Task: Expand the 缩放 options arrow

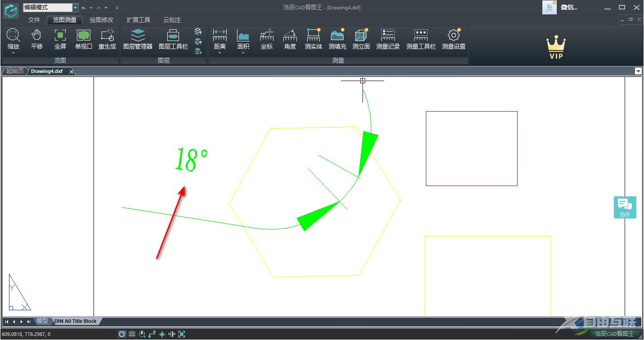Action: point(13,53)
